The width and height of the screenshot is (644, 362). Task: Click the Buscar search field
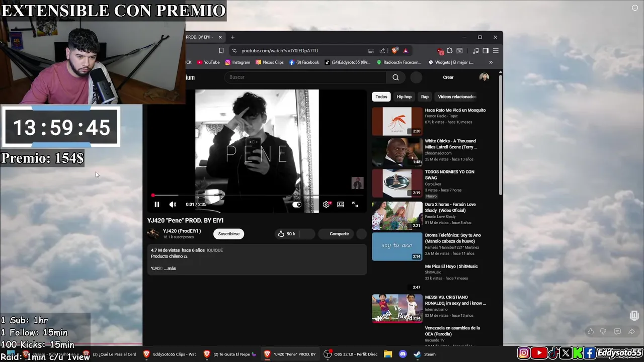point(306,77)
